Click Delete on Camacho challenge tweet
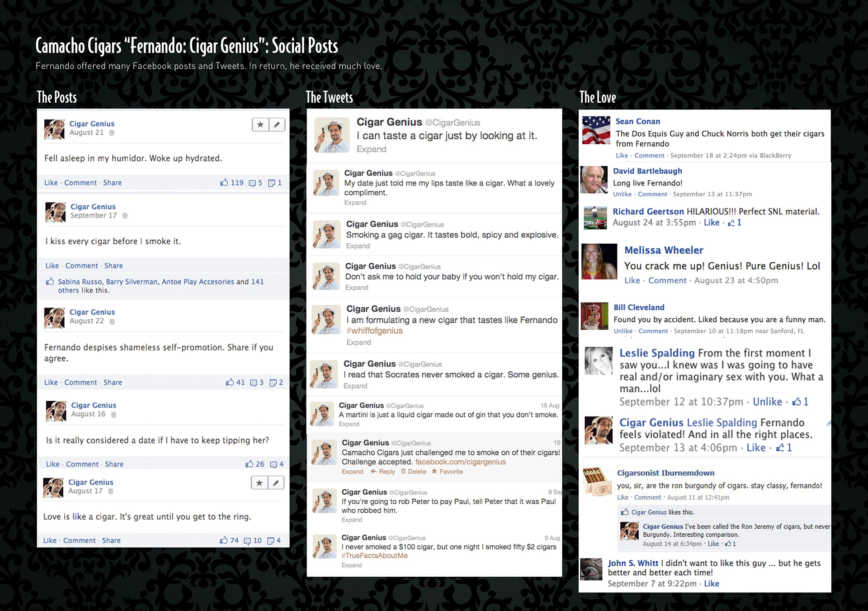 click(x=414, y=472)
